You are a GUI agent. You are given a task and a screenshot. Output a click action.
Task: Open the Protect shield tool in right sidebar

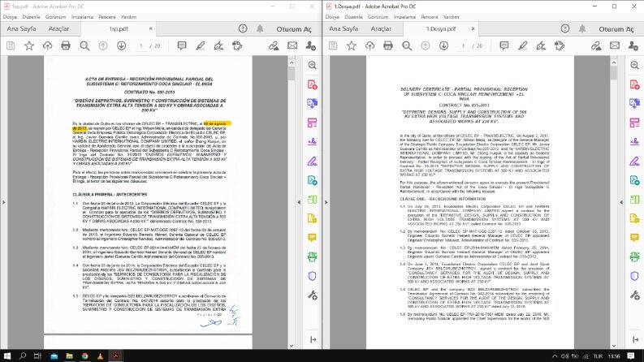634,276
